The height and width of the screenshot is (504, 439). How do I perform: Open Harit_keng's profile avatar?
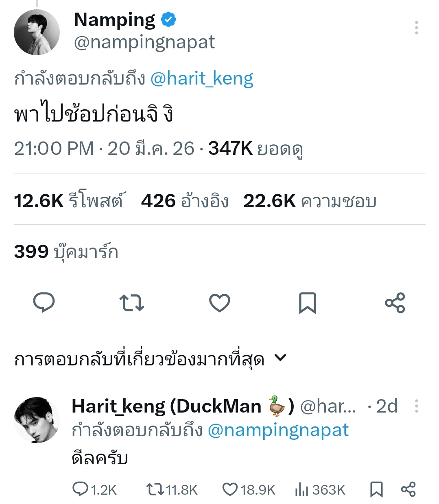point(37,420)
